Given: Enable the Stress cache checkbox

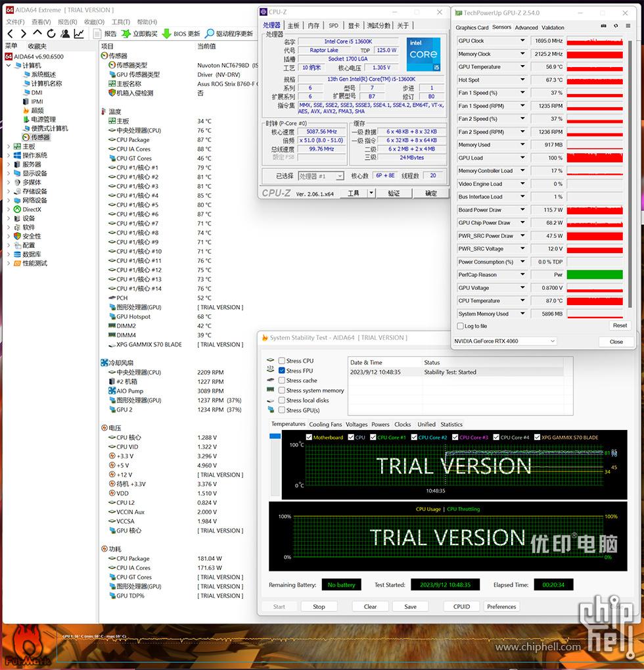Looking at the screenshot, I should (x=282, y=380).
